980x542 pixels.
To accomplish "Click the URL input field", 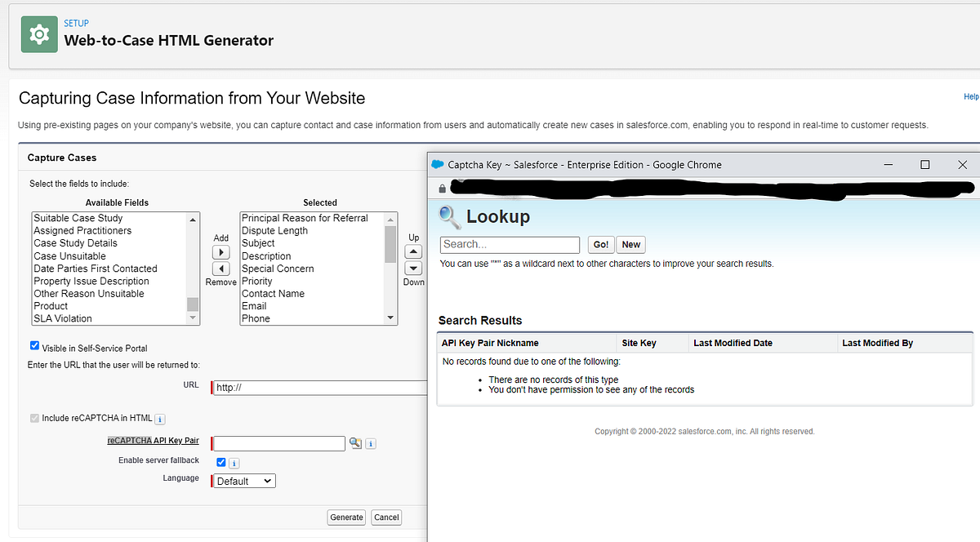I will (x=320, y=387).
